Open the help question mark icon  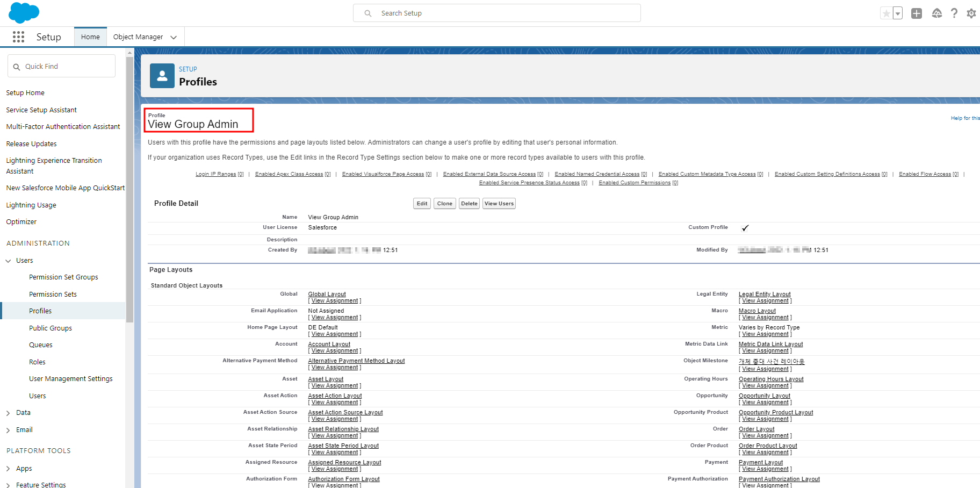coord(954,13)
